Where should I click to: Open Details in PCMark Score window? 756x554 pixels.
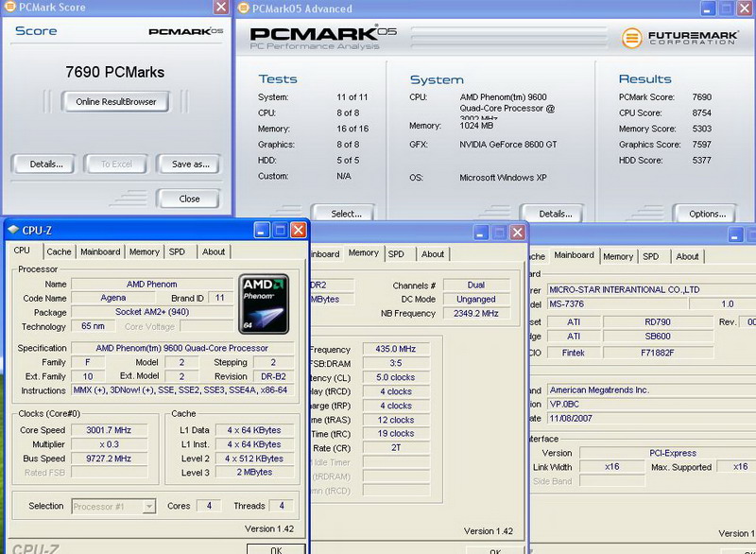(x=45, y=164)
